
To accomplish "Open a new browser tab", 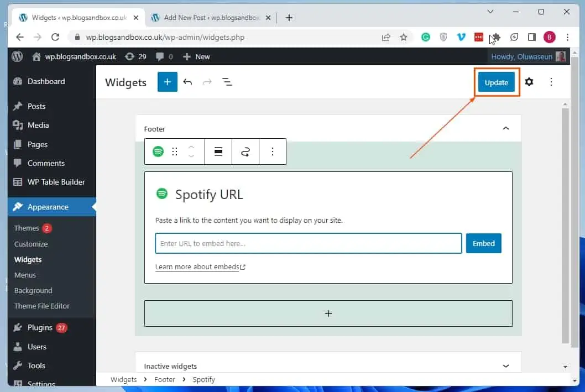I will tap(289, 18).
